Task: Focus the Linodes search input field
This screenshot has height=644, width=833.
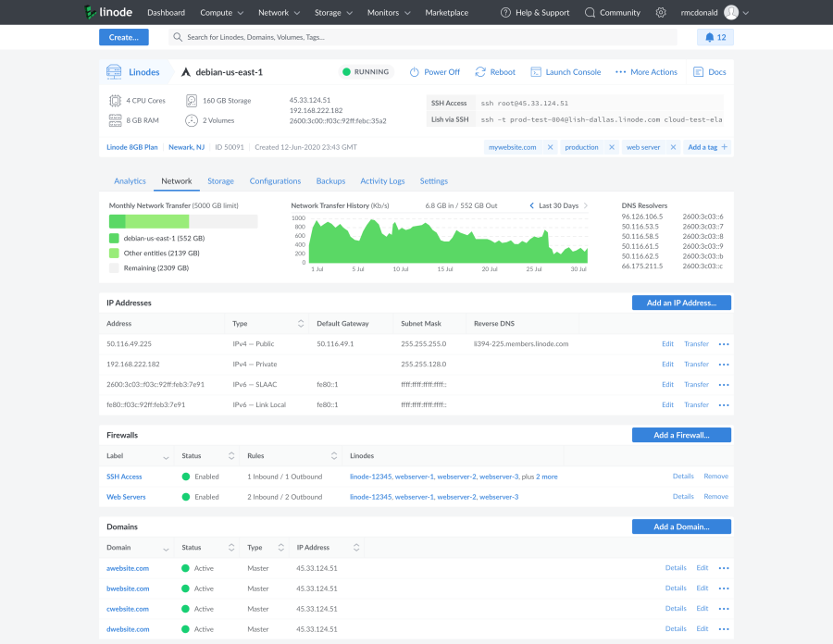Action: 423,37
